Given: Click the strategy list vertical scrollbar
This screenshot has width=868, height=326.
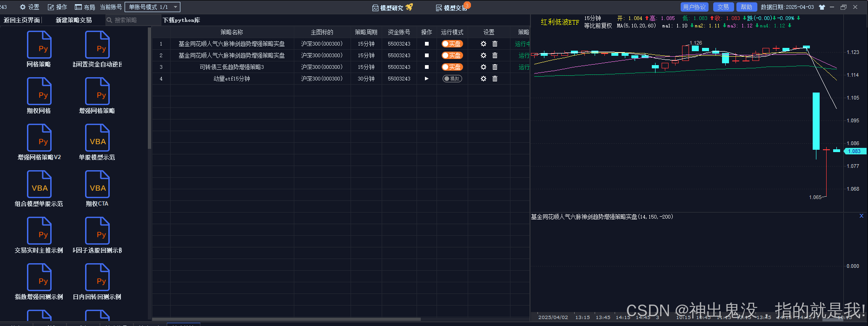Looking at the screenshot, I should [x=149, y=88].
